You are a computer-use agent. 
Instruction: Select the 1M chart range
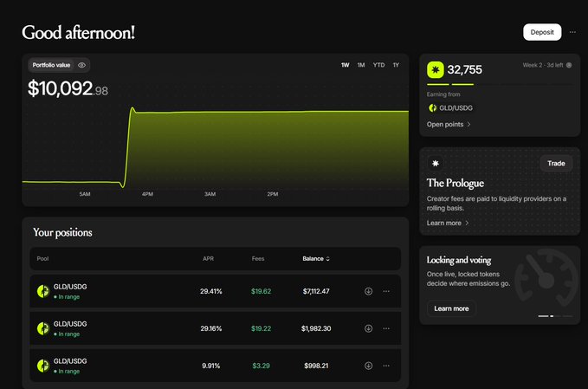(361, 65)
